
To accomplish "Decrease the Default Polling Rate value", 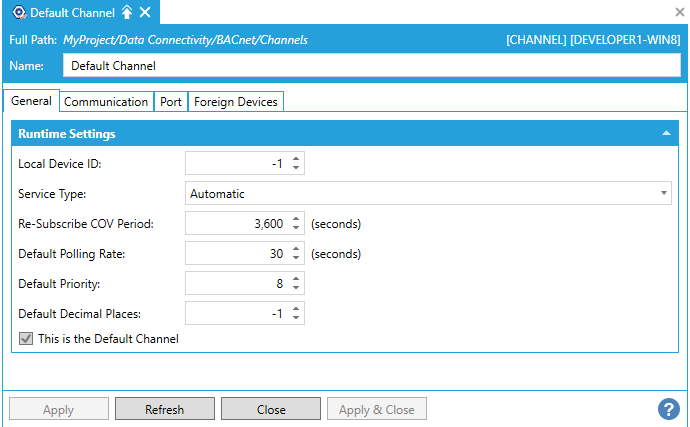I will coord(296,259).
